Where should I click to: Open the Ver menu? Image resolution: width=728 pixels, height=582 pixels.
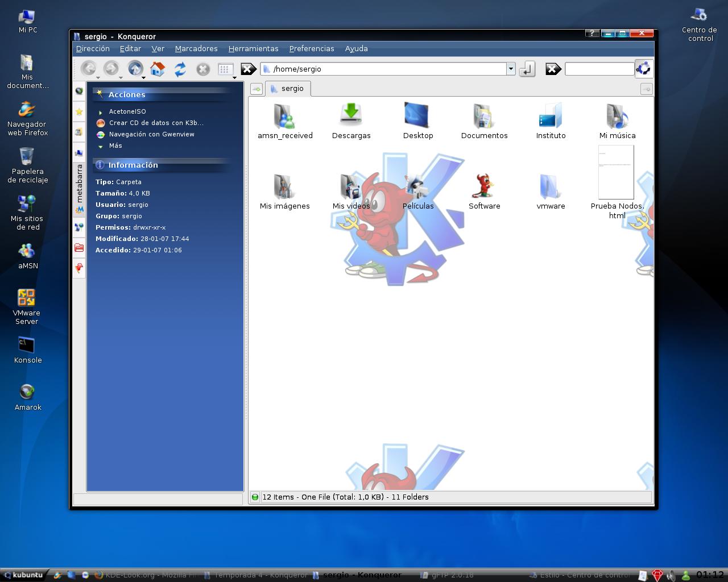click(x=158, y=49)
